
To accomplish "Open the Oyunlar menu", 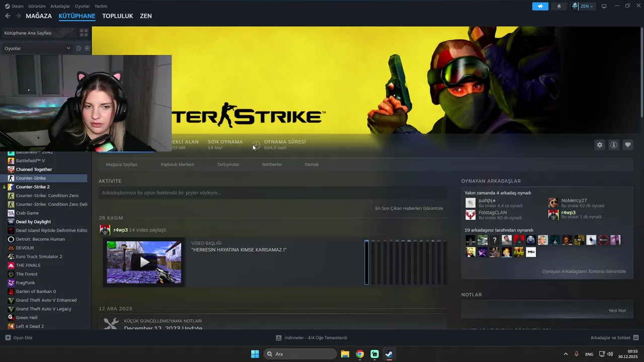I will [82, 7].
